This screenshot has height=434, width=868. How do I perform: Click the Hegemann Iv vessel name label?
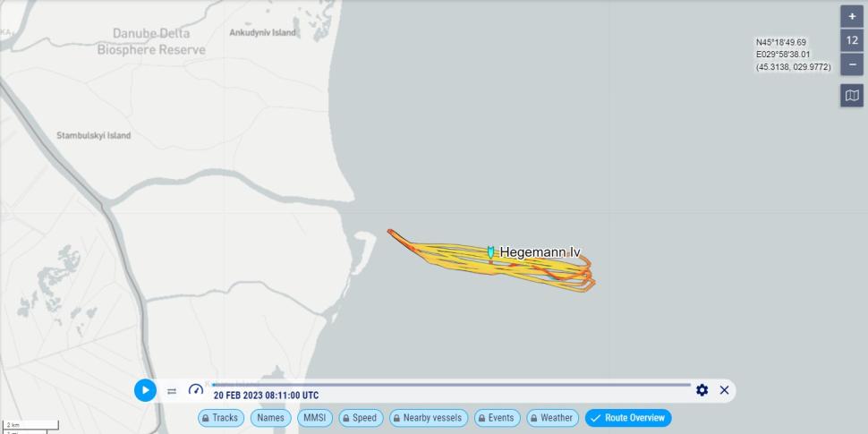point(540,252)
